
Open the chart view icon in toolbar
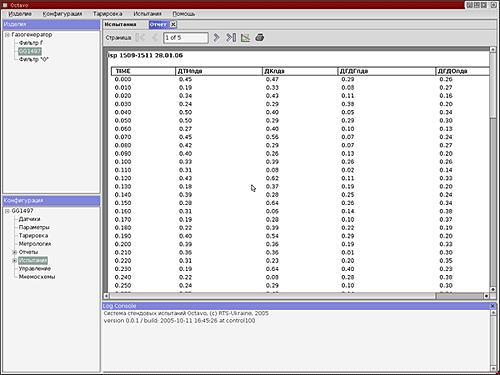pos(245,38)
